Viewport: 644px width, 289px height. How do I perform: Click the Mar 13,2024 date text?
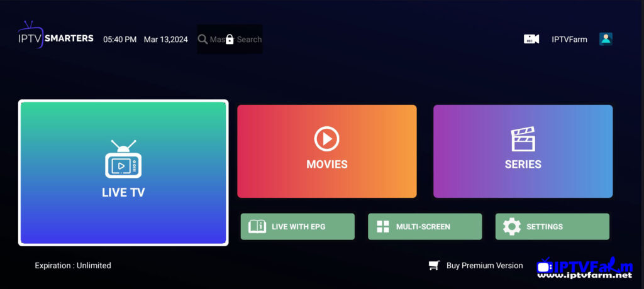[x=166, y=40]
